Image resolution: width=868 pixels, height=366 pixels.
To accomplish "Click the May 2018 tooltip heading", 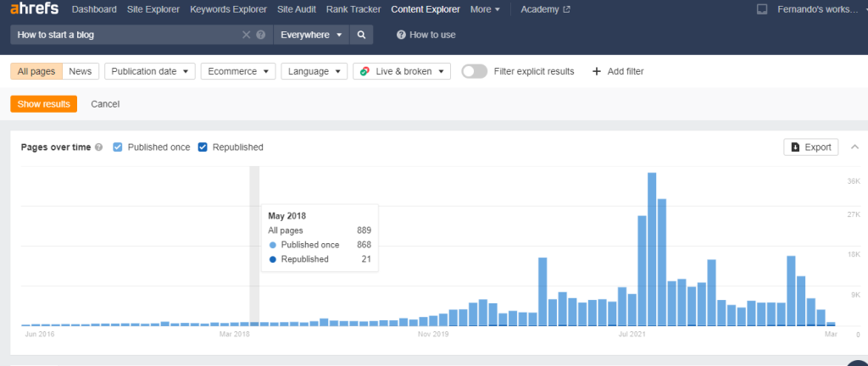I will 287,216.
